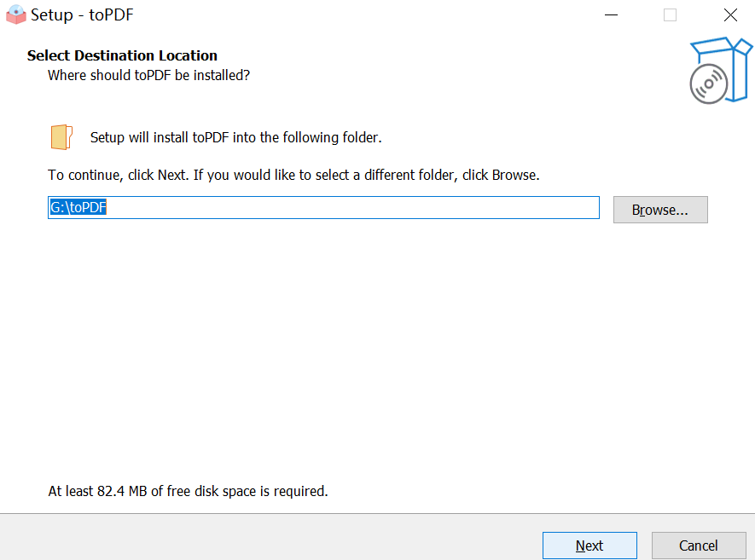Open the Browse folder dialog
The image size is (755, 560).
point(660,209)
